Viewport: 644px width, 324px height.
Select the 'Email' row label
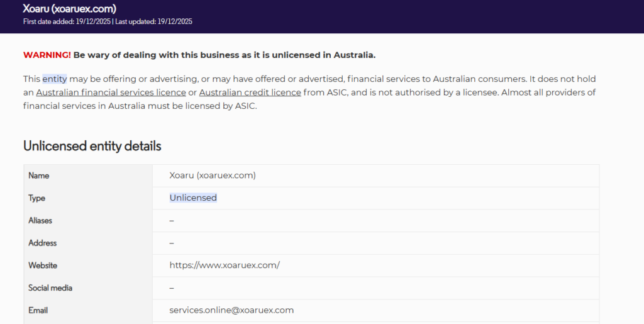point(38,310)
